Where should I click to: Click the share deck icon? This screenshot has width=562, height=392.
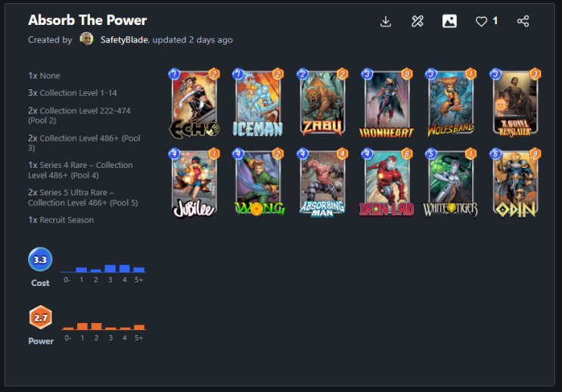click(523, 21)
